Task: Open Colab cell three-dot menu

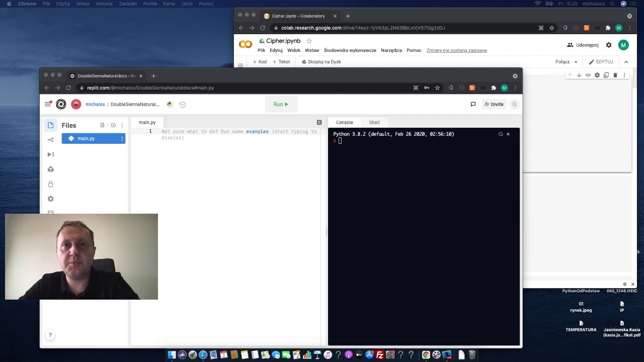Action: point(624,75)
